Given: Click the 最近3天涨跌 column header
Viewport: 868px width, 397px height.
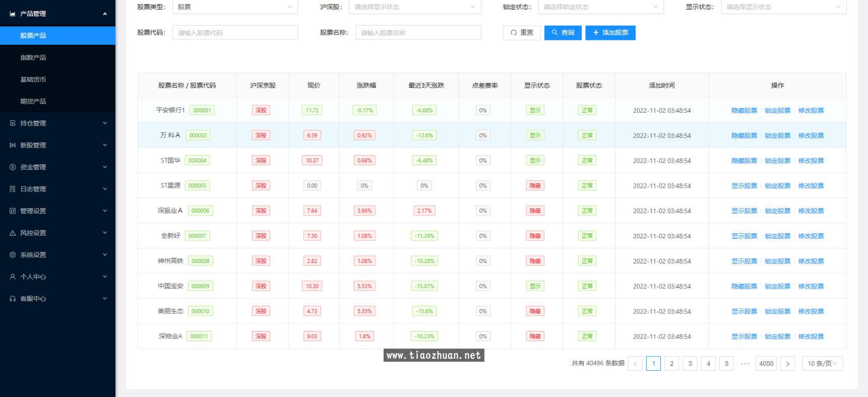Looking at the screenshot, I should 426,85.
